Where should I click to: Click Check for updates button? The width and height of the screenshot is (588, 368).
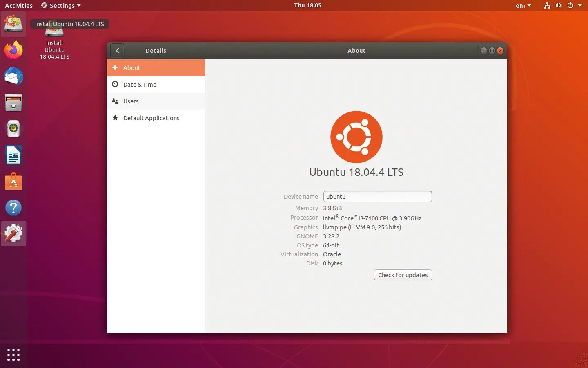click(403, 275)
